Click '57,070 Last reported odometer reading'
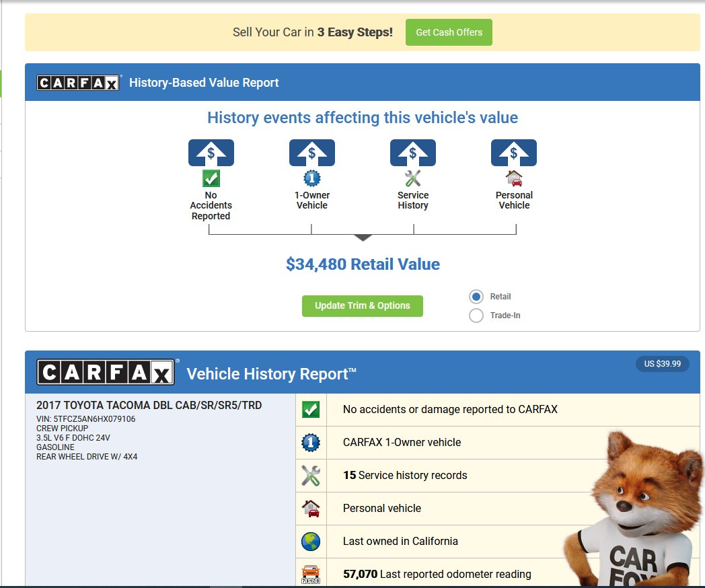Viewport: 705px width, 588px height. [437, 574]
